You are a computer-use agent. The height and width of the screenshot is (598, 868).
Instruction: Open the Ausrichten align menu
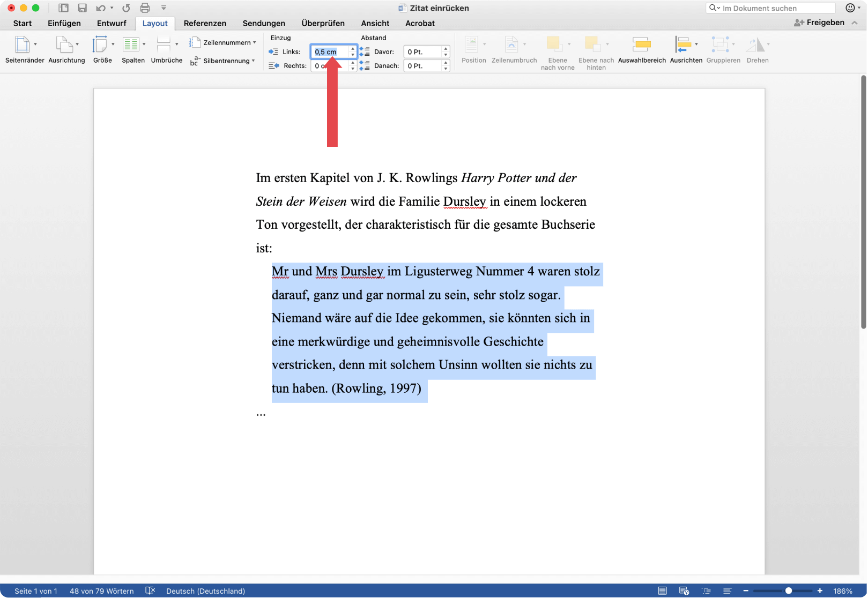pos(686,50)
